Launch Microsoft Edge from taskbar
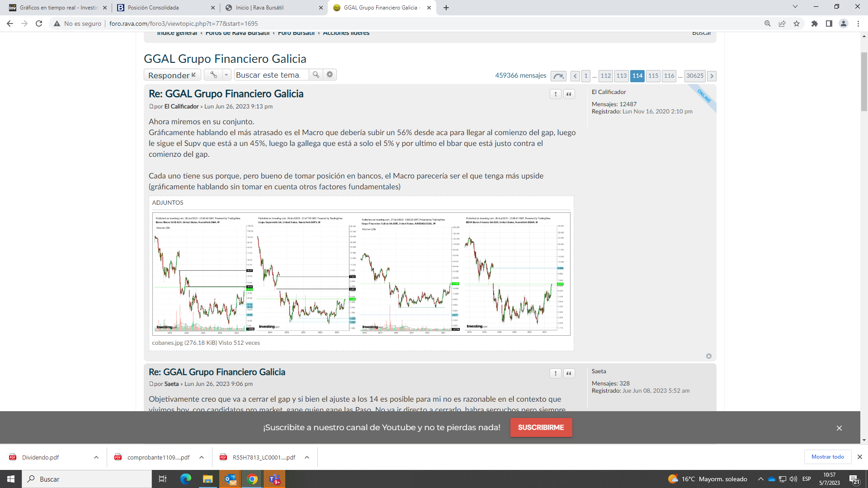868x488 pixels. pyautogui.click(x=186, y=479)
